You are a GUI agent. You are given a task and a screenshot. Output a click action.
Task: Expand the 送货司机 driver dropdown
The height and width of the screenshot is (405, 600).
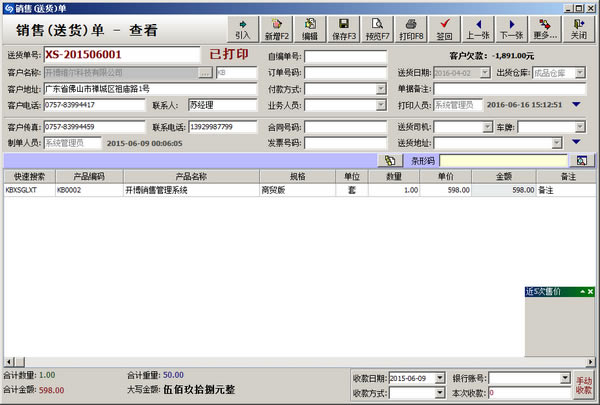485,128
